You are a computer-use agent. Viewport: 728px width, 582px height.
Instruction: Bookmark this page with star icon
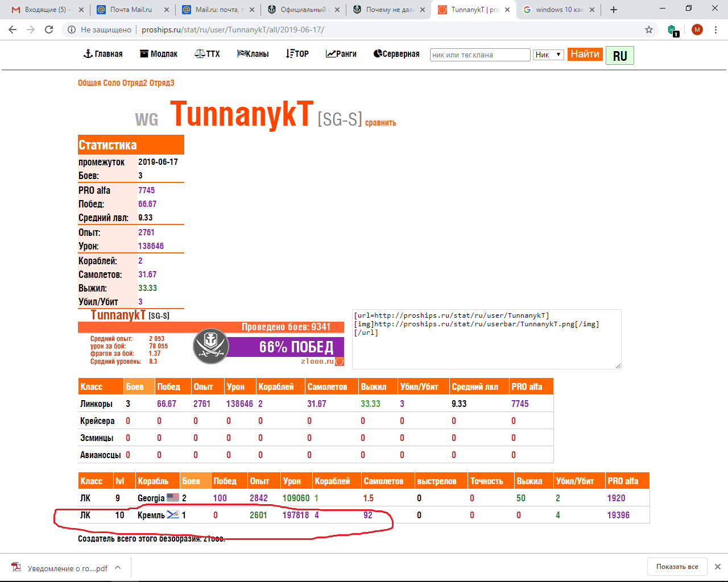(649, 30)
